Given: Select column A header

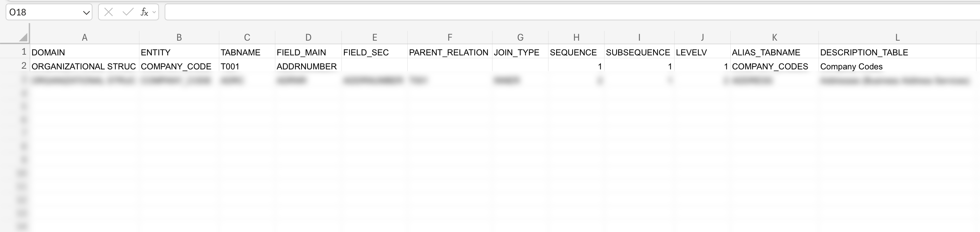Looking at the screenshot, I should coord(84,37).
